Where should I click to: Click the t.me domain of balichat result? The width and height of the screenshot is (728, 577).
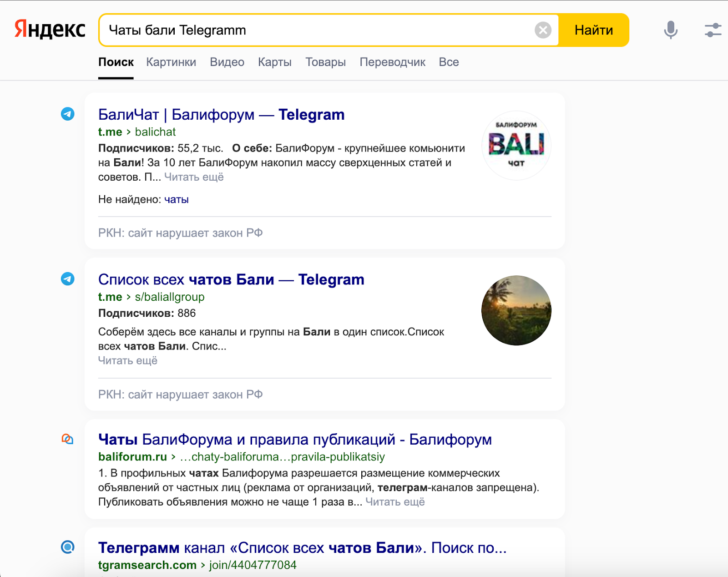(110, 132)
